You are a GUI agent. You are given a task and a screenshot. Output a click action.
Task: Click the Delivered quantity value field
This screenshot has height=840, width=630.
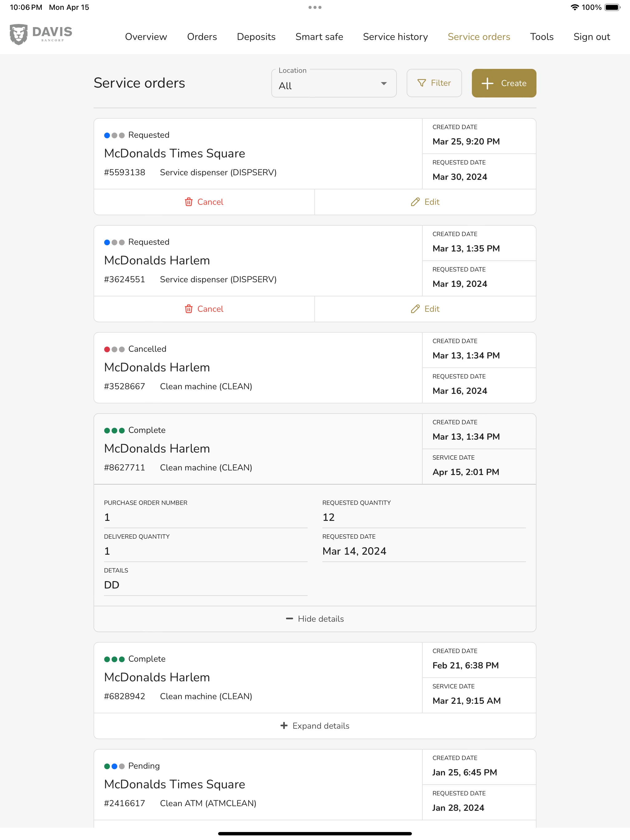pyautogui.click(x=205, y=551)
